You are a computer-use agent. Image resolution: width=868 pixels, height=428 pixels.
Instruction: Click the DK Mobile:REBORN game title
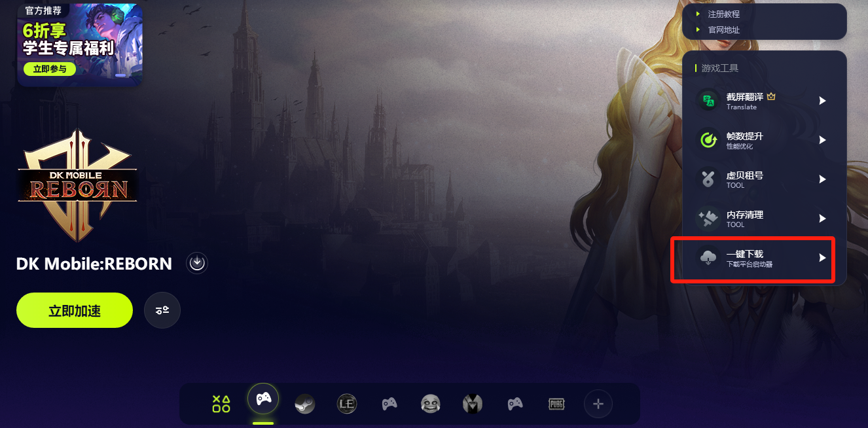94,264
